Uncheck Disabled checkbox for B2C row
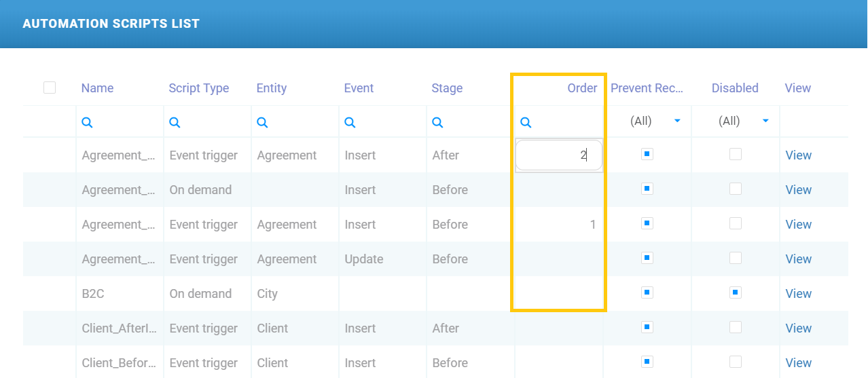868x378 pixels. (735, 292)
